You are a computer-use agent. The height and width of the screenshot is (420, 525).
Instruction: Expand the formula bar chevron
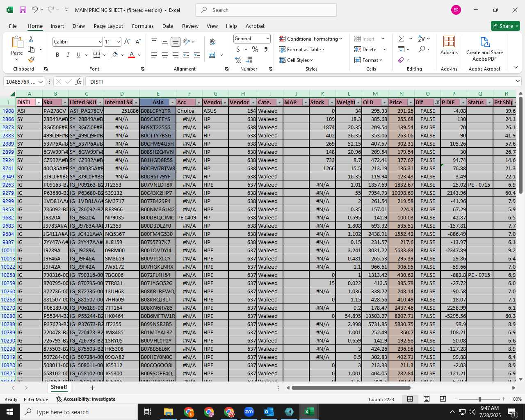pos(518,81)
